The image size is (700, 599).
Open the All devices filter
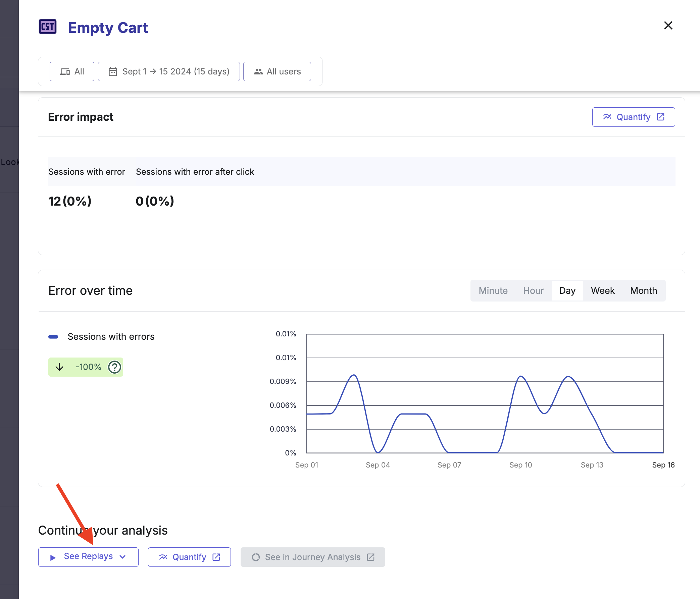coord(72,71)
